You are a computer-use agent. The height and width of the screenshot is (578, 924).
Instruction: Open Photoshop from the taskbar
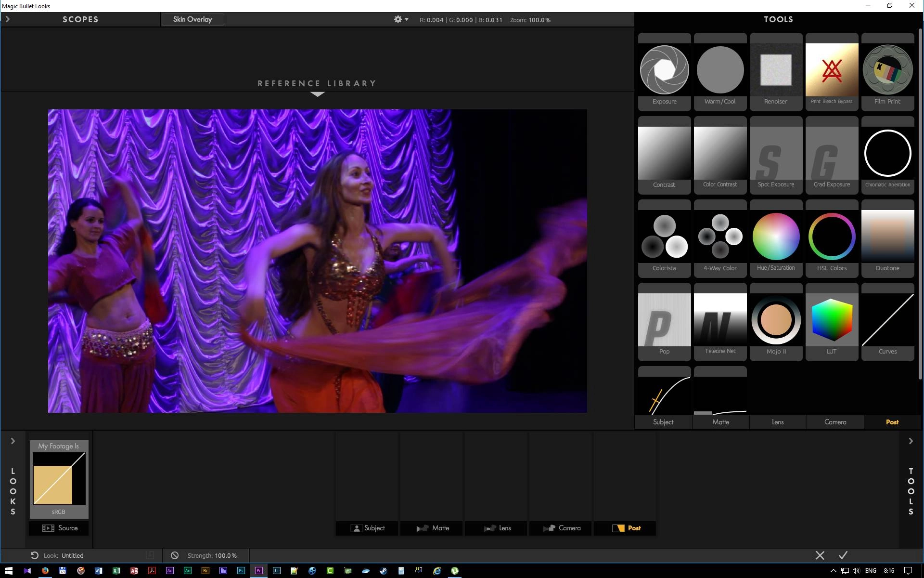click(241, 571)
